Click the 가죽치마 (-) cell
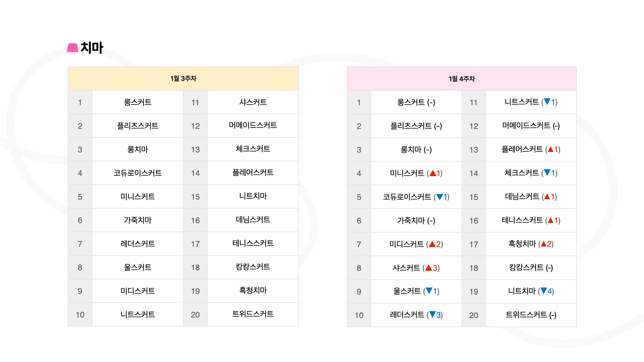Screen dimensions: 644x362 [x=416, y=221]
